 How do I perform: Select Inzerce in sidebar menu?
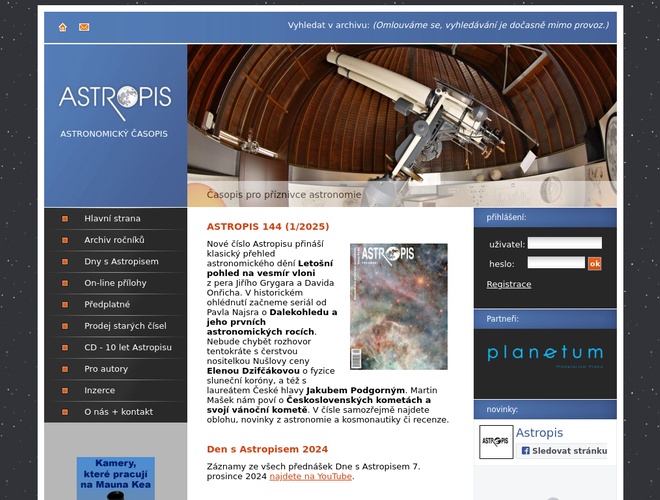pos(99,390)
